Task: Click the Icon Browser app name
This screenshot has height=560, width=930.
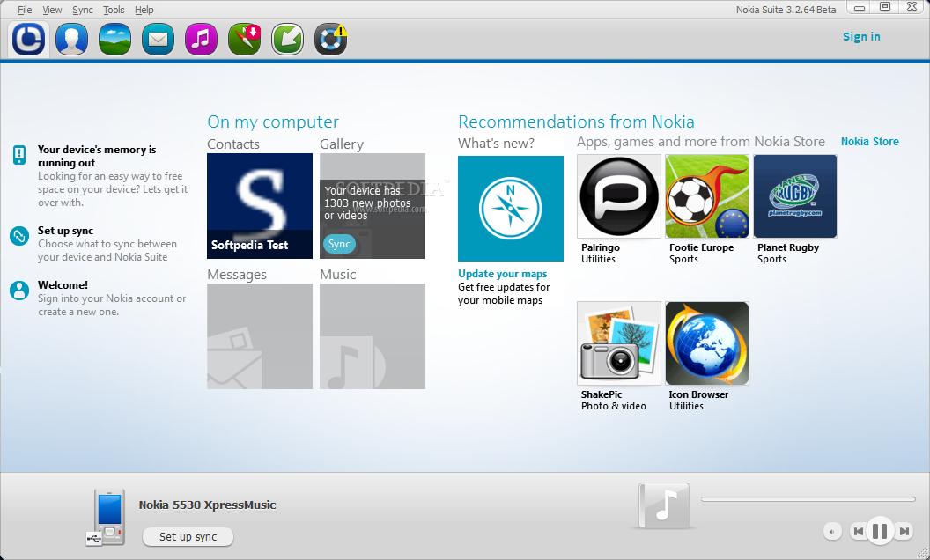Action: (x=698, y=394)
